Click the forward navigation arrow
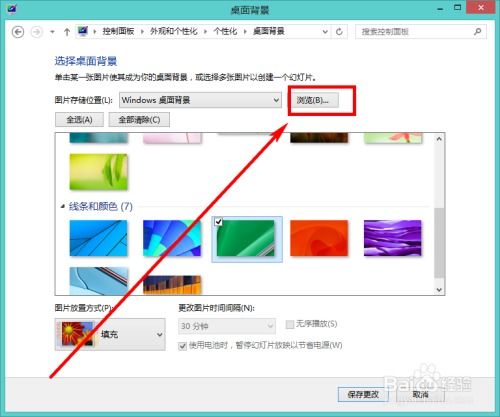This screenshot has height=417, width=500. [36, 32]
